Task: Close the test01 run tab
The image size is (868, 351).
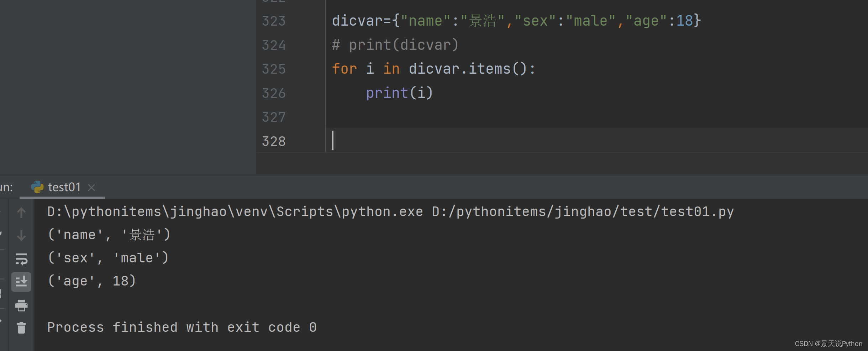Action: (x=91, y=187)
